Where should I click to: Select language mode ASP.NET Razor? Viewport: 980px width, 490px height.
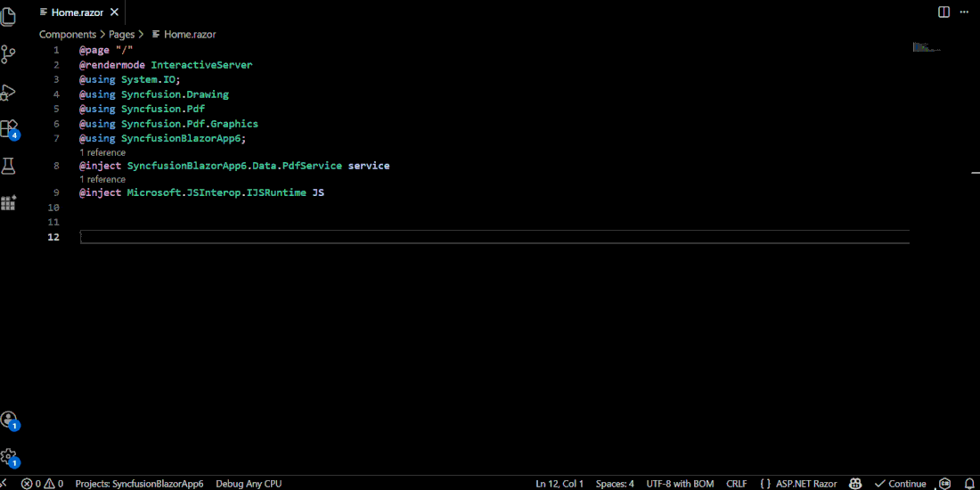(806, 484)
